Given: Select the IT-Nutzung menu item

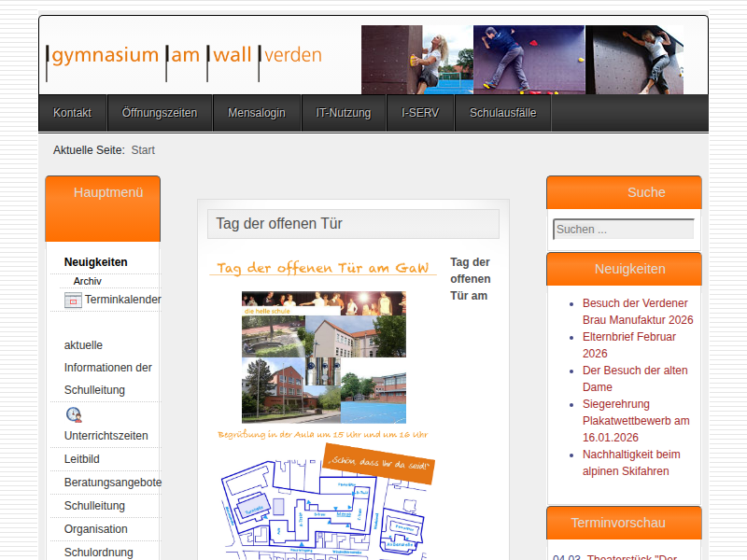Looking at the screenshot, I should pyautogui.click(x=336, y=113).
